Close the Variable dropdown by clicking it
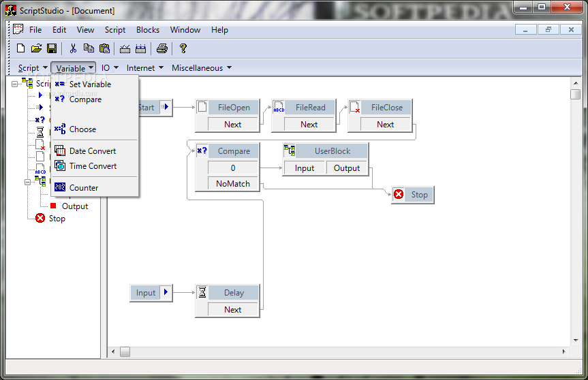588x380 pixels. 74,68
